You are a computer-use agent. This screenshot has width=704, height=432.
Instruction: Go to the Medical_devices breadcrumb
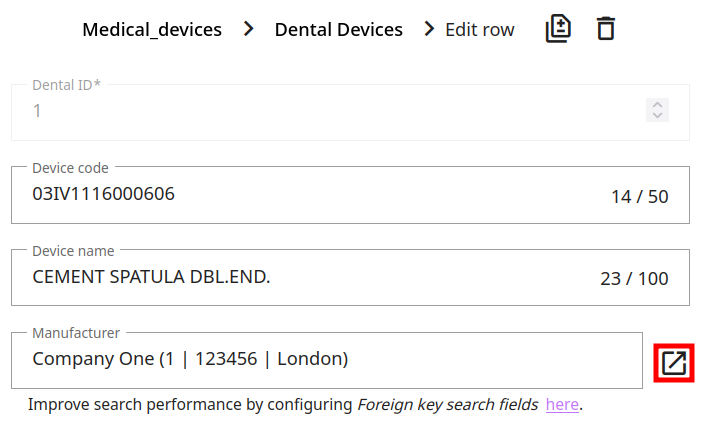(x=152, y=29)
